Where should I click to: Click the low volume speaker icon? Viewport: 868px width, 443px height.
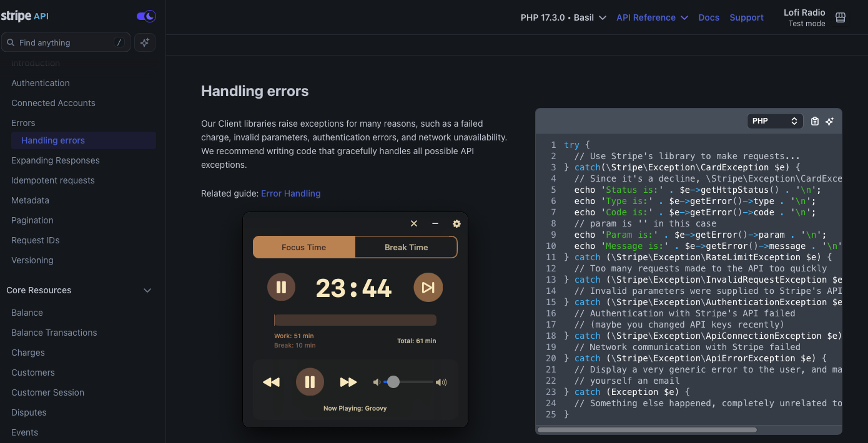click(377, 382)
